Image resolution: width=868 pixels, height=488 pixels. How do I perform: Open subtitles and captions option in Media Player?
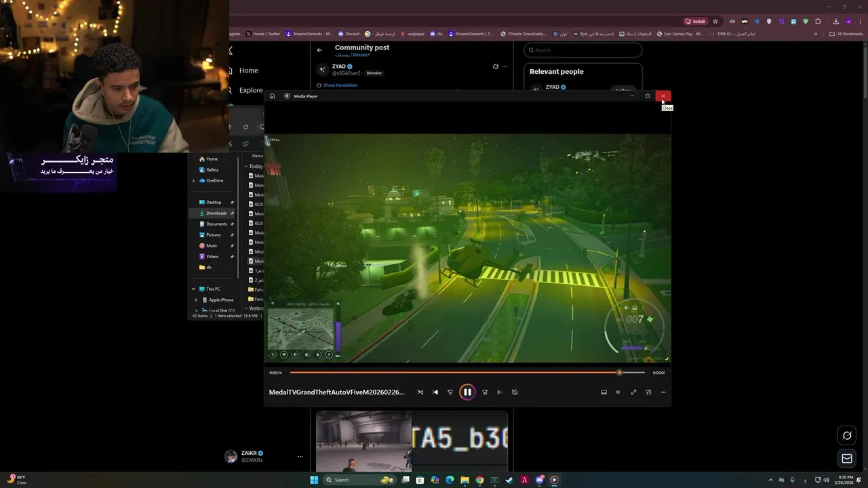[604, 392]
